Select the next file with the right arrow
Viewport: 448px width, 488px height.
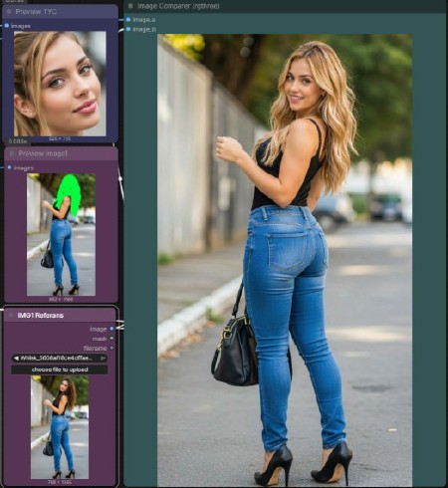tap(103, 359)
